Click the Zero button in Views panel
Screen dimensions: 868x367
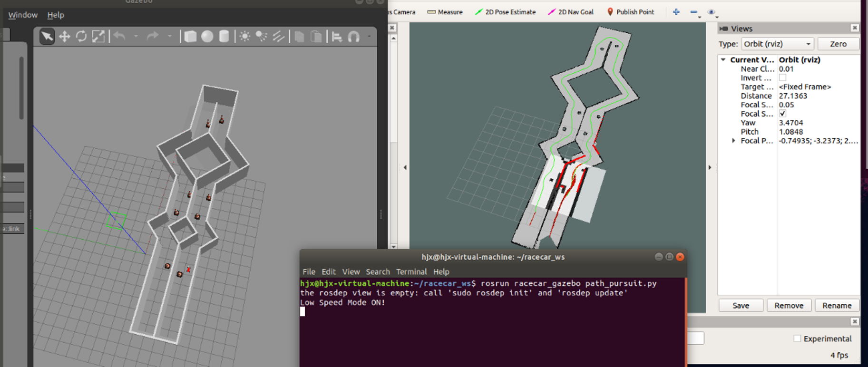[x=838, y=44]
